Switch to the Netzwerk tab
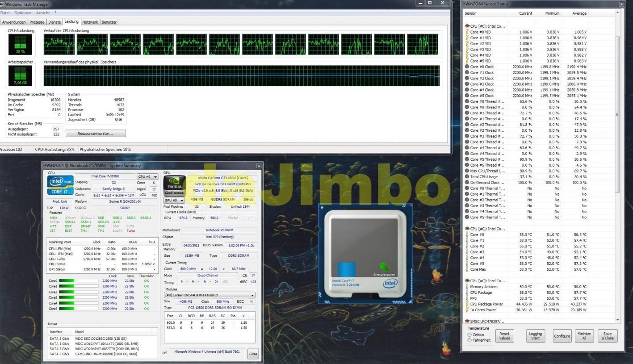Screen dimensions: 633x364 90,22
